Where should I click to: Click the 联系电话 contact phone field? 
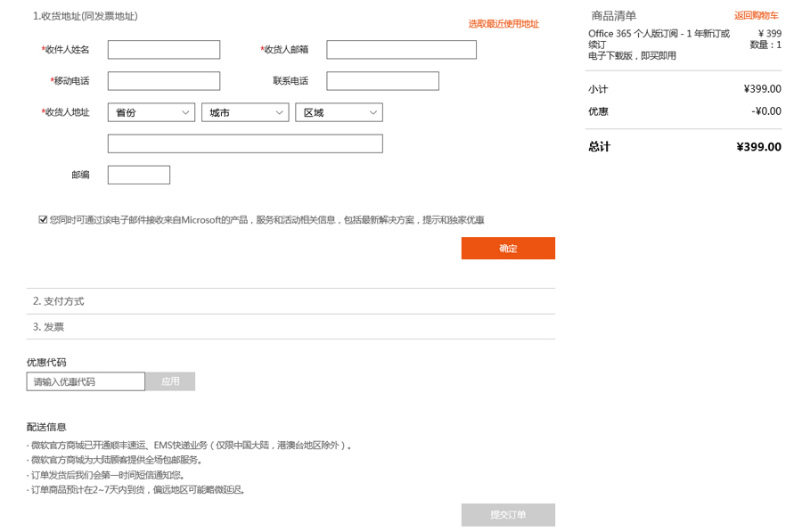pyautogui.click(x=382, y=80)
